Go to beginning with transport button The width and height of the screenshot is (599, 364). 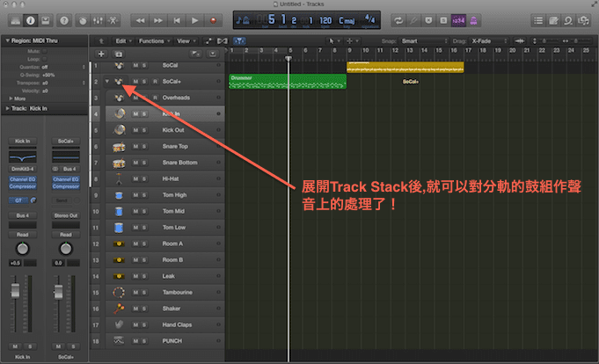[177, 20]
